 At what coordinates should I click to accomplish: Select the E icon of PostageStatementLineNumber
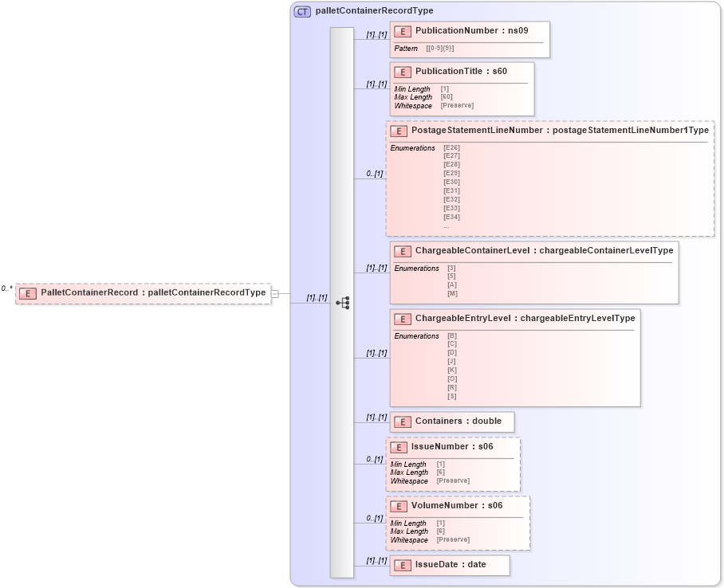tap(399, 131)
